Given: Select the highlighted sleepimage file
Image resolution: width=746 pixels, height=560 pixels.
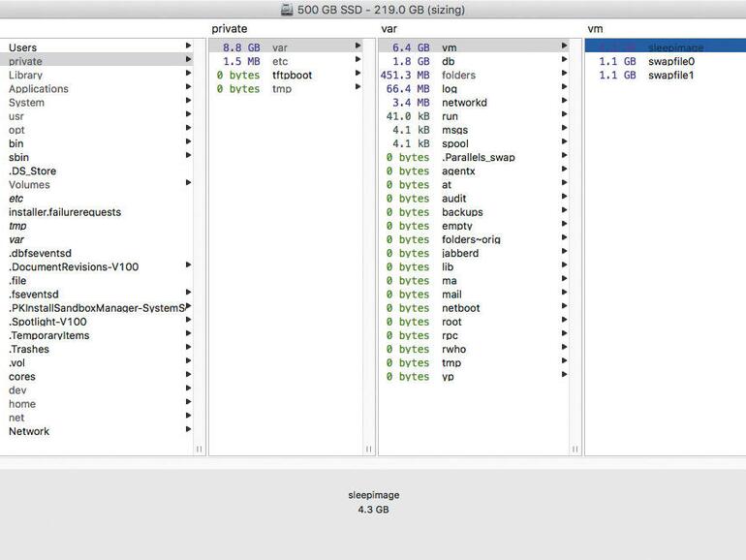Looking at the screenshot, I should tap(666, 47).
